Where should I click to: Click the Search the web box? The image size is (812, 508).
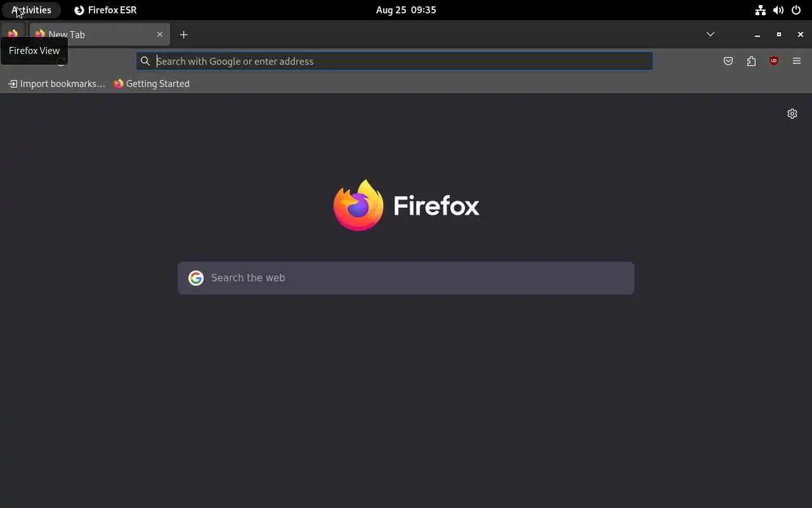click(406, 278)
